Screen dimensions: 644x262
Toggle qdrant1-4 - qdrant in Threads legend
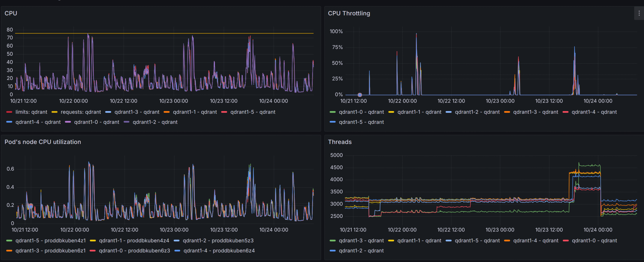click(x=536, y=241)
